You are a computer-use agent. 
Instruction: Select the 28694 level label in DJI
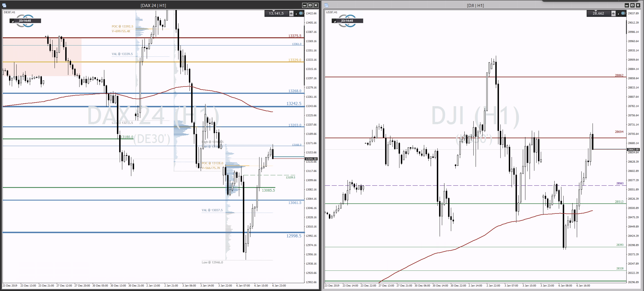click(x=619, y=132)
